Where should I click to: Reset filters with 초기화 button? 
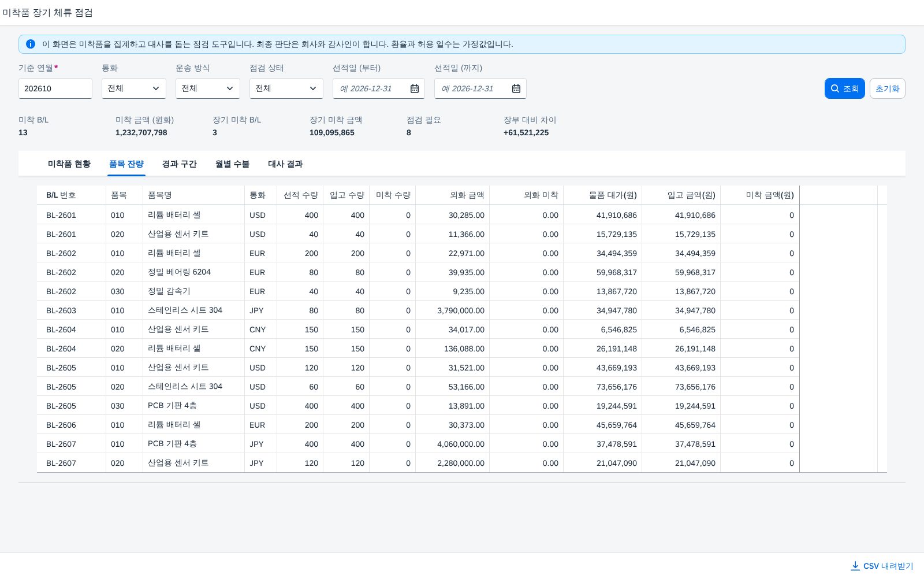click(888, 88)
